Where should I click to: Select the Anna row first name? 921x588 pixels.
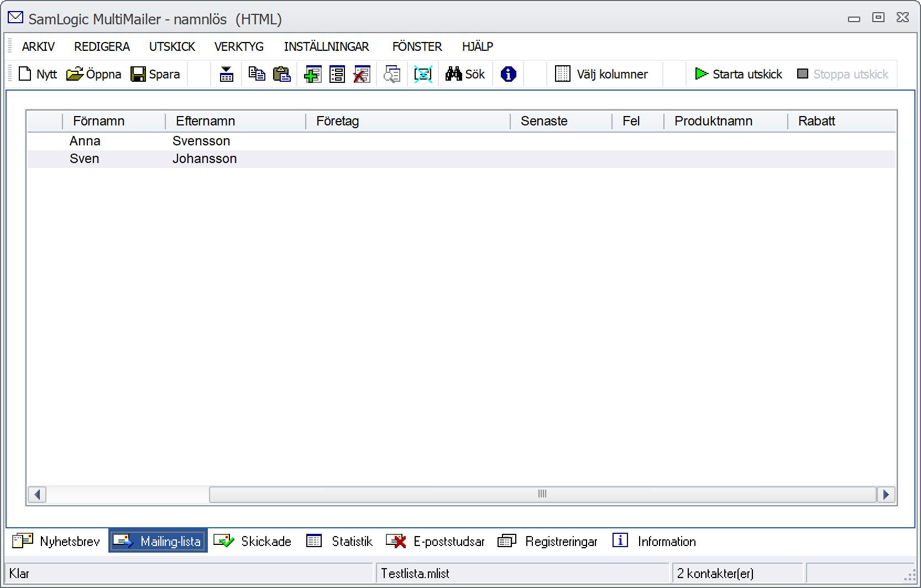point(85,141)
